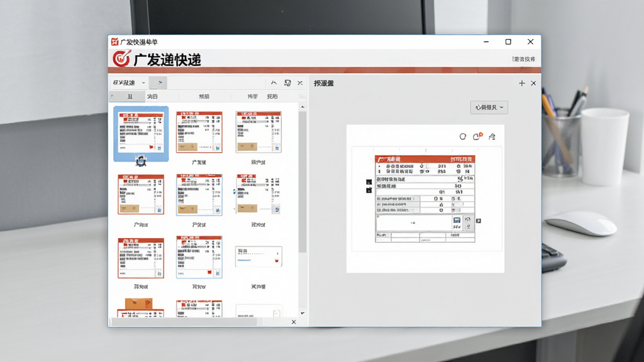Image resolution: width=644 pixels, height=362 pixels.
Task: Click the scroll up arrow of template list
Action: click(x=303, y=107)
